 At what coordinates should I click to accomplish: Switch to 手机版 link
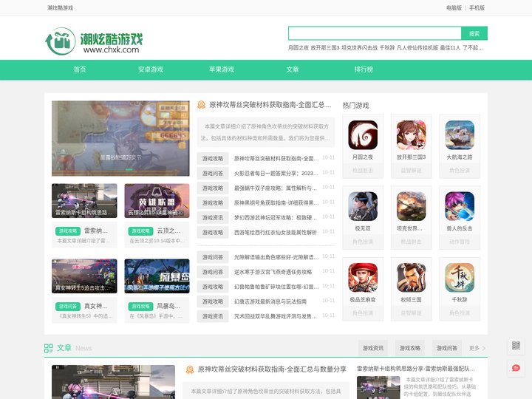477,8
